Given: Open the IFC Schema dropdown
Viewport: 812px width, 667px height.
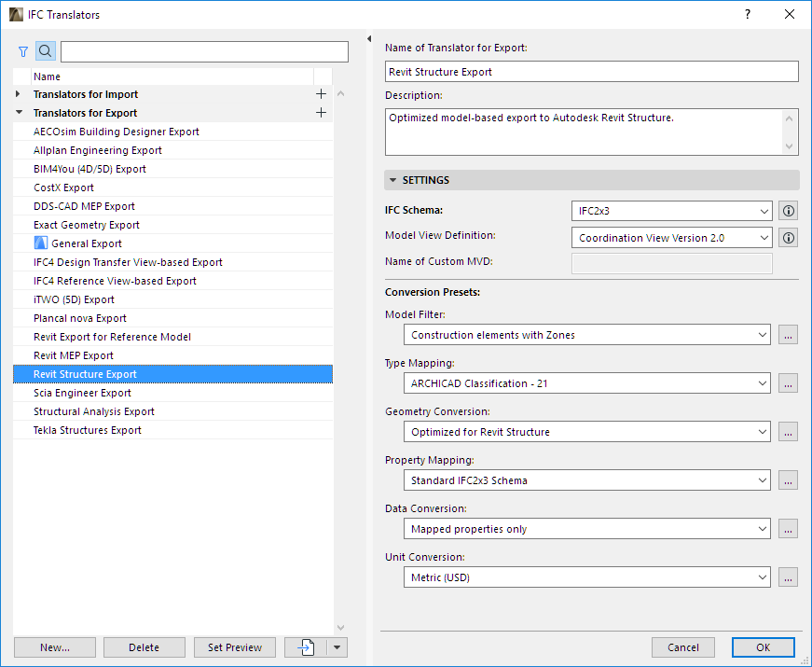Looking at the screenshot, I should [671, 211].
